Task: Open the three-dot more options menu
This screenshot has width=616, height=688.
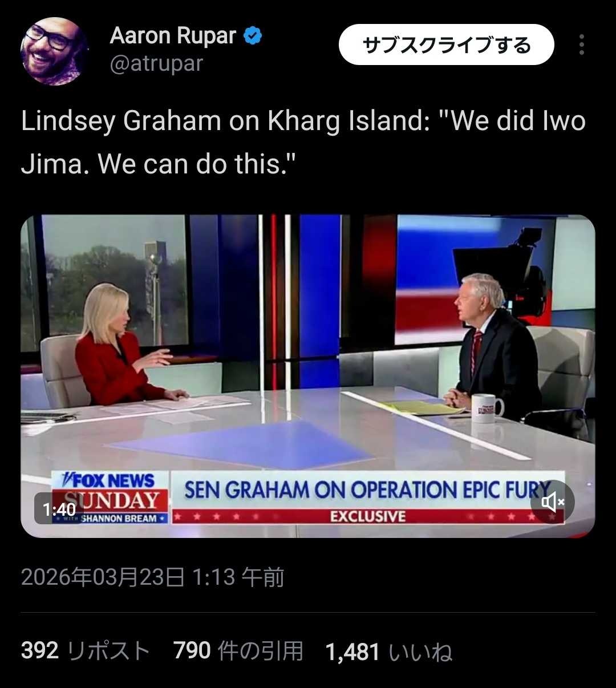Action: [581, 44]
